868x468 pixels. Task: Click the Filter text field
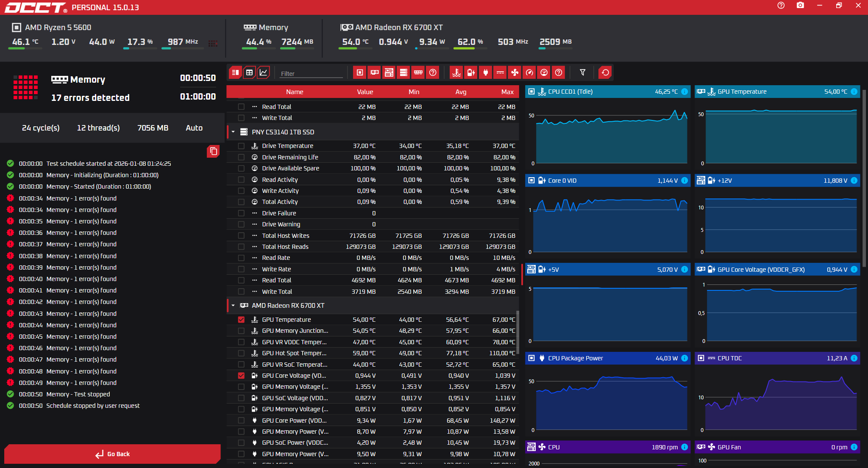[311, 73]
